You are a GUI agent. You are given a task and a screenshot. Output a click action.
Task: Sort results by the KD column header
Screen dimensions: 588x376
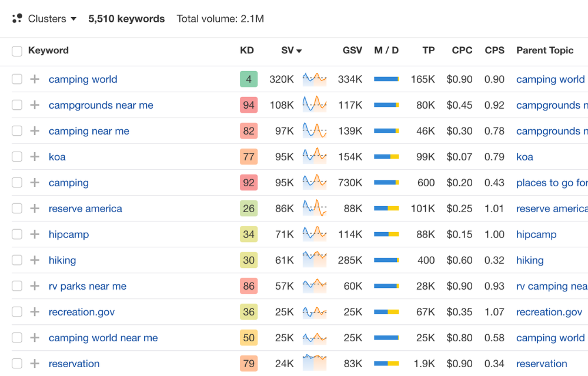[247, 51]
